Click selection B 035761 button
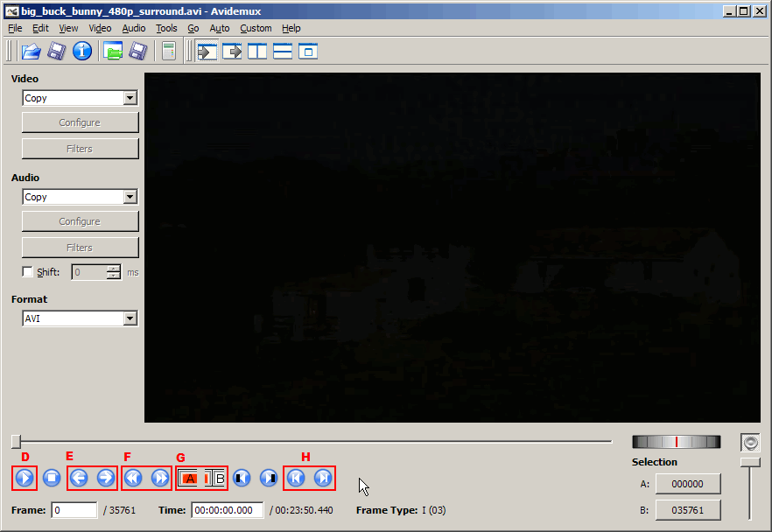 pos(688,510)
